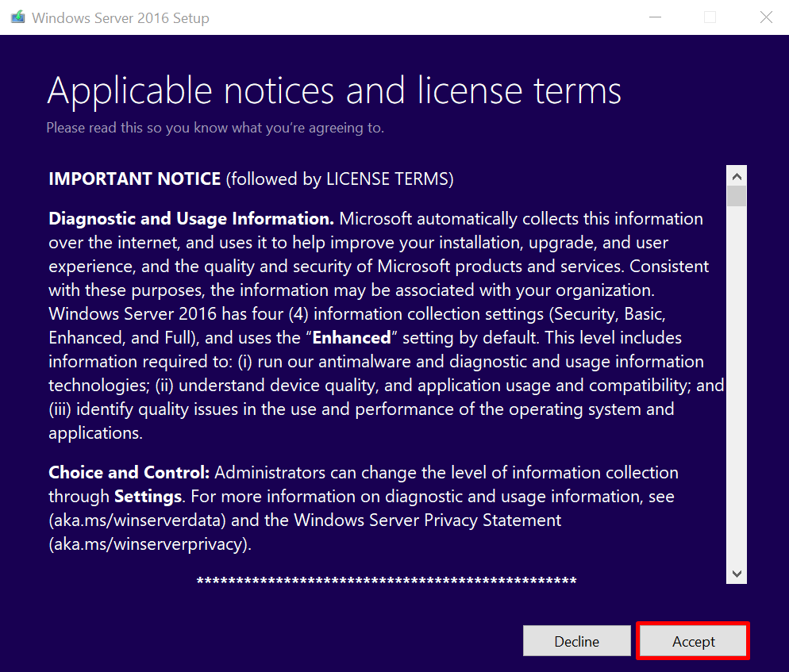This screenshot has width=789, height=672.
Task: Click the bold word "Enhanced" in the notice
Action: point(352,338)
